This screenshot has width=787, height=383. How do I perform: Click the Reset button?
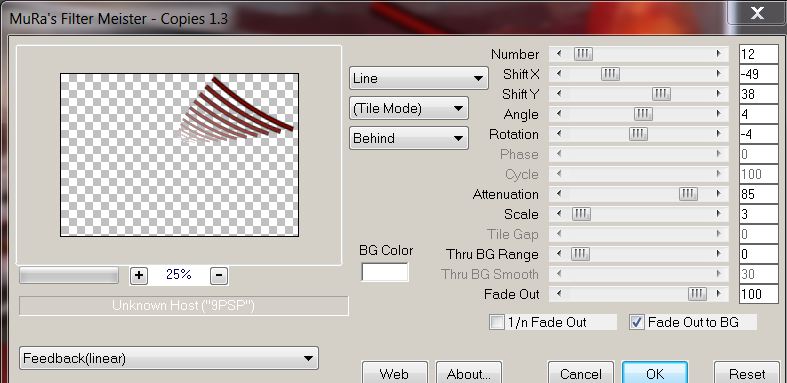pyautogui.click(x=747, y=373)
